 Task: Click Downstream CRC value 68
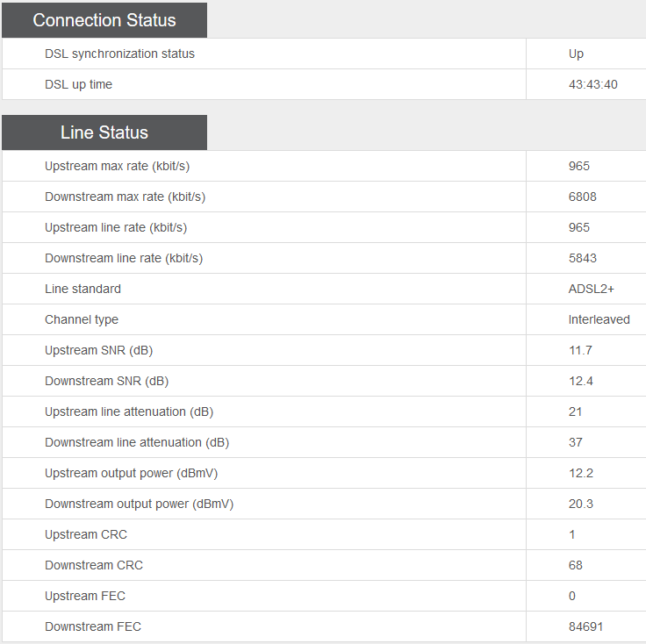[575, 565]
